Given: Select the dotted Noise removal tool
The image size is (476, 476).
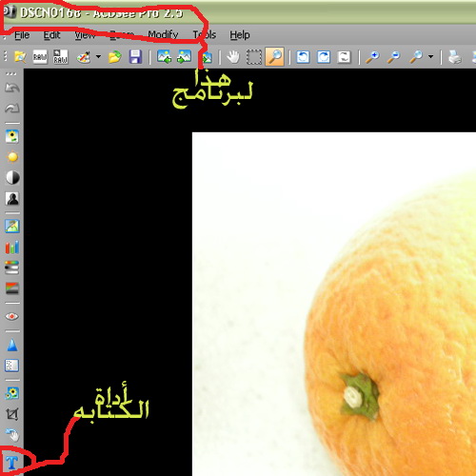Looking at the screenshot, I should [12, 366].
